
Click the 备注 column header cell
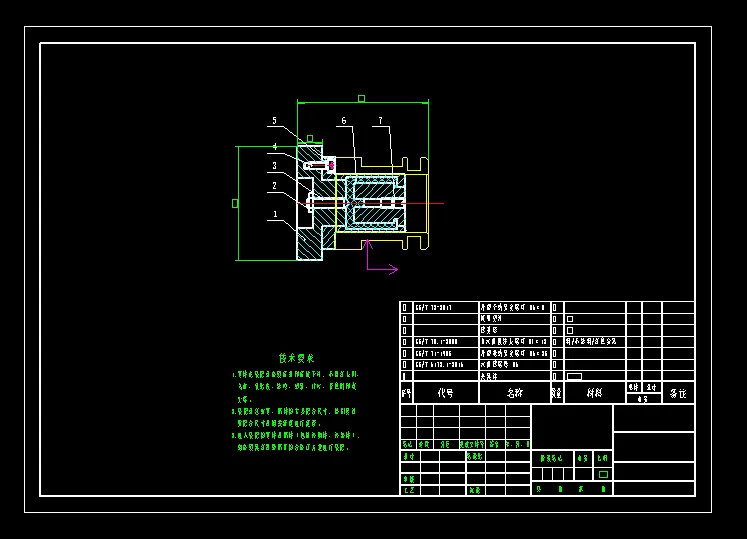pos(678,393)
